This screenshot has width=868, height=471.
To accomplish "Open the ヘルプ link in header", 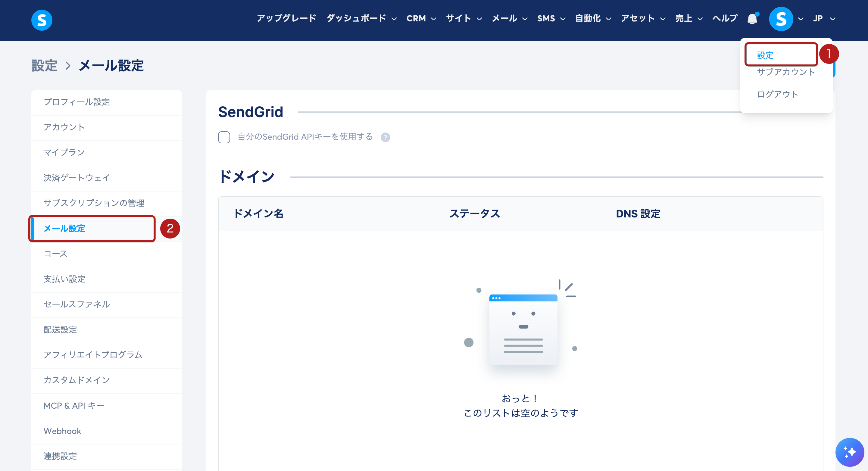I will click(x=724, y=18).
